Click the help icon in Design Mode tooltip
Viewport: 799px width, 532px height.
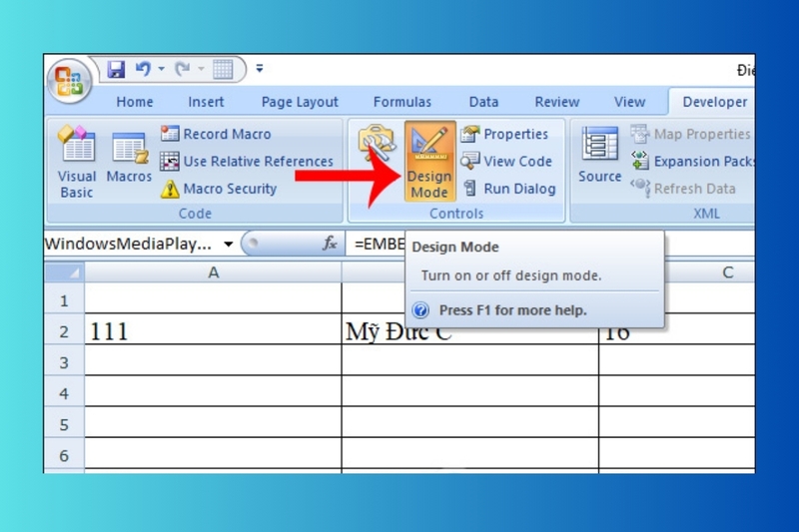pos(420,310)
